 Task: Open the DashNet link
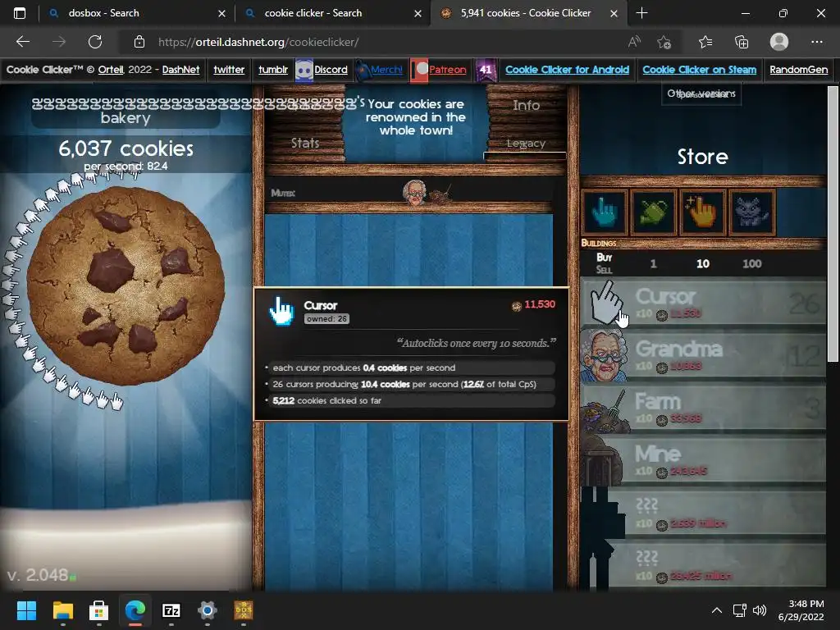180,70
